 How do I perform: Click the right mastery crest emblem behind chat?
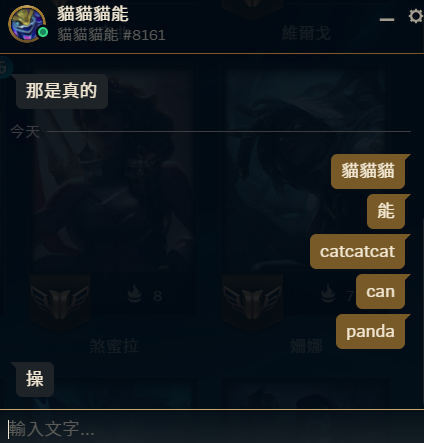pos(252,302)
